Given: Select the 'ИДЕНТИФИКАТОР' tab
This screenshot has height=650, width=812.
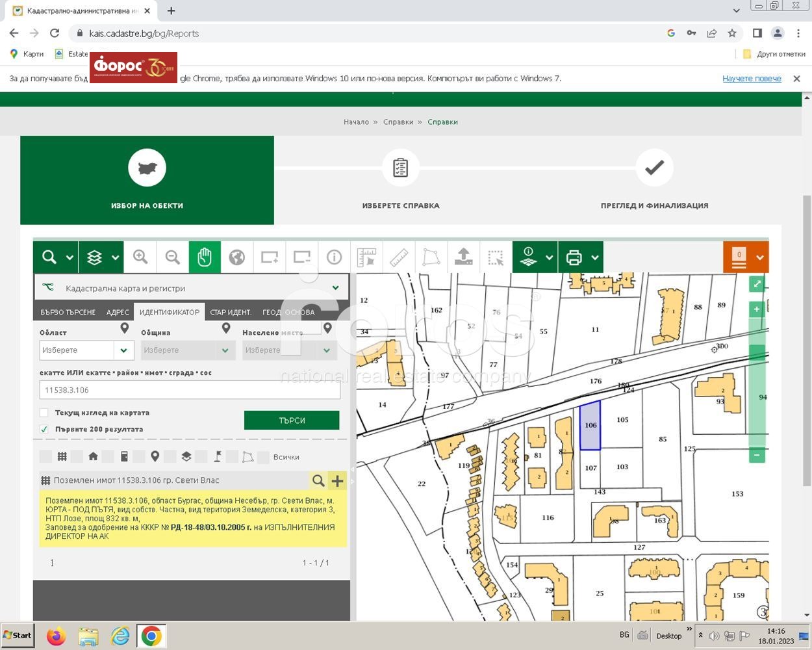Looking at the screenshot, I should (x=170, y=312).
